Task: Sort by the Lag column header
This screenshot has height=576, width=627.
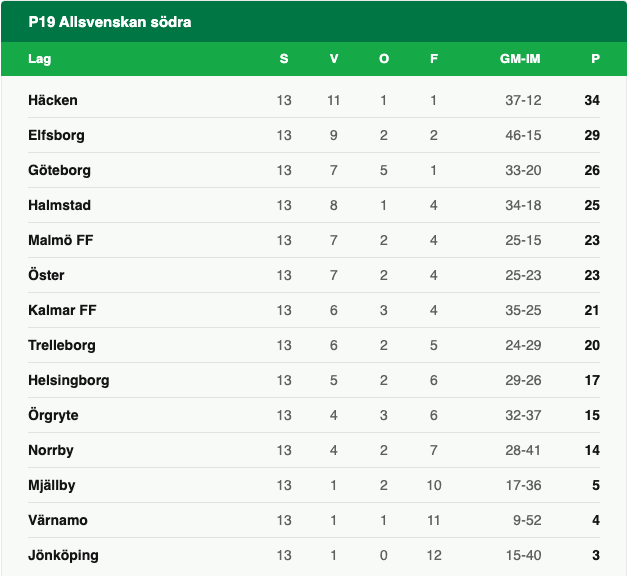Action: click(39, 59)
